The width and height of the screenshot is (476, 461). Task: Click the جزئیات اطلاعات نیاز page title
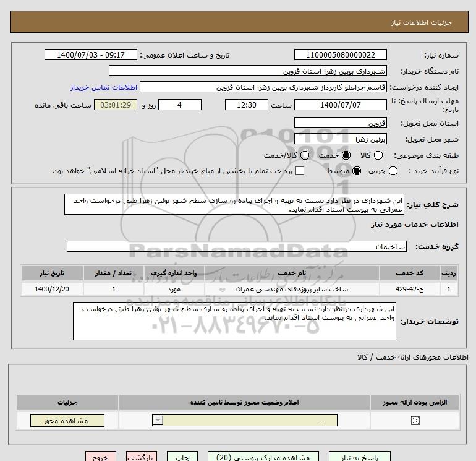tap(422, 22)
